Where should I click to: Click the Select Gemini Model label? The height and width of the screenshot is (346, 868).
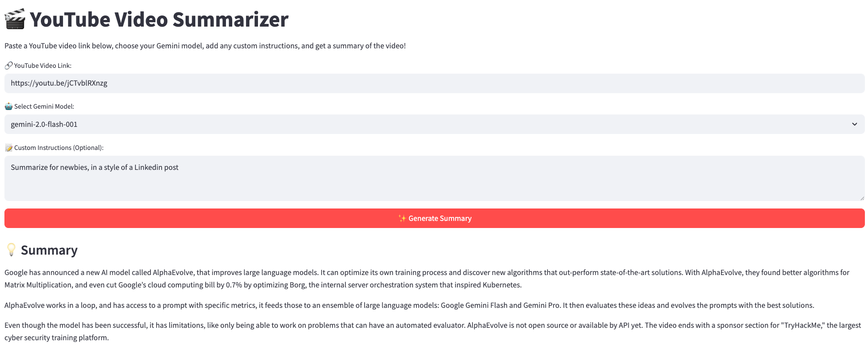pyautogui.click(x=44, y=106)
